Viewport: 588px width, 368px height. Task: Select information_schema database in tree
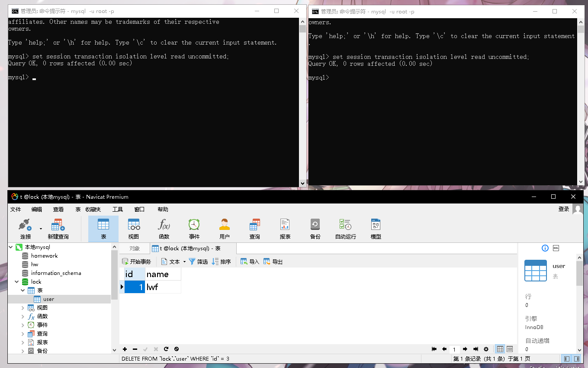pos(56,273)
